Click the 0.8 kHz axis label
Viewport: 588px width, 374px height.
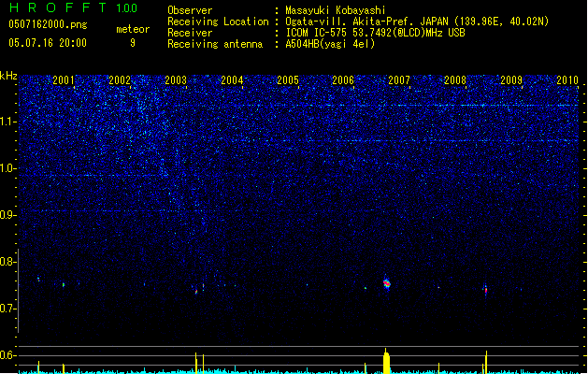coord(8,262)
